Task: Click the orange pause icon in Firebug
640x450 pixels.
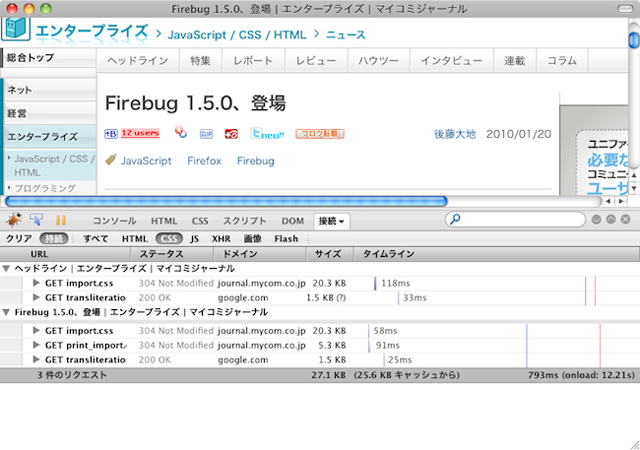Action: coord(61,220)
